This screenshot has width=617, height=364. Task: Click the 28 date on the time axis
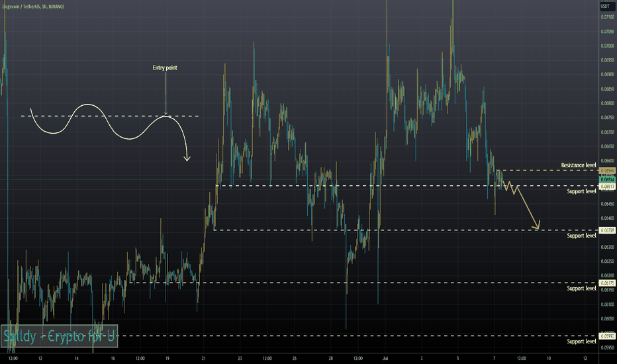click(x=330, y=359)
